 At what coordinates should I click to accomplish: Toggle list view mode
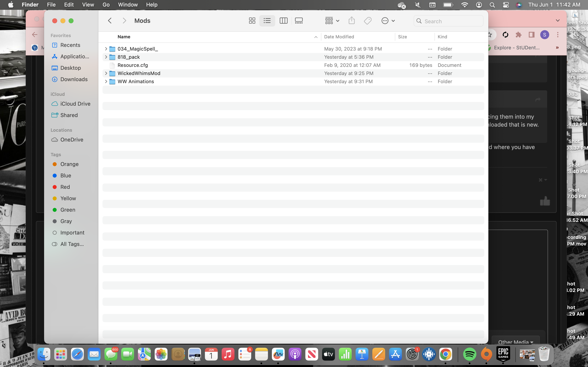coord(267,21)
